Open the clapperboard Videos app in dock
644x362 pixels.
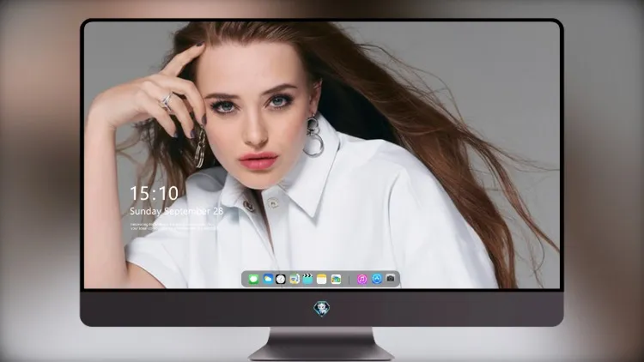(307, 279)
